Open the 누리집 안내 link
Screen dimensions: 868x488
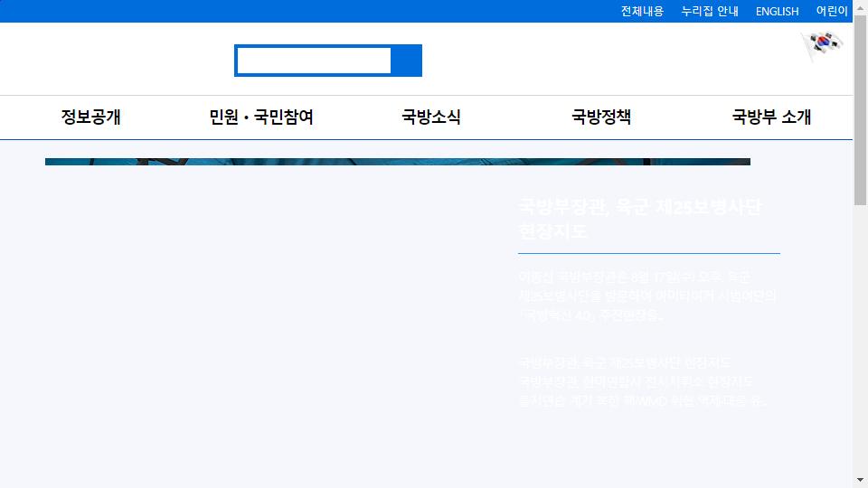(x=710, y=11)
